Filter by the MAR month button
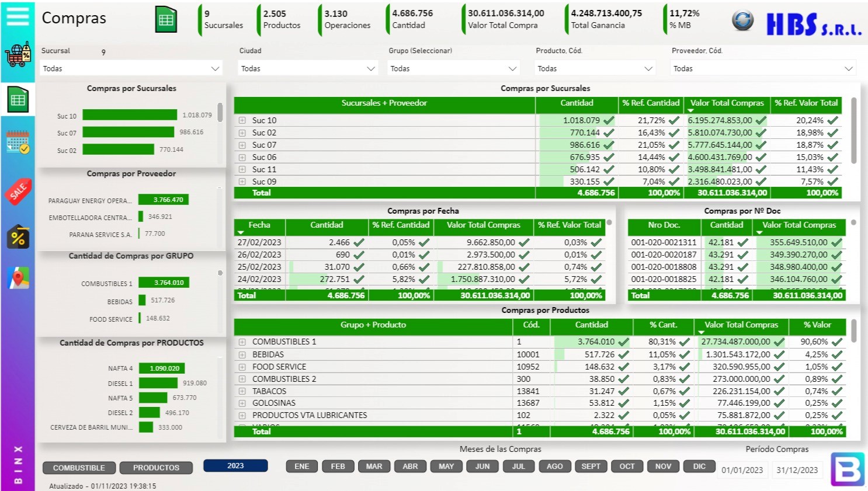Viewport: 868px width, 491px height. (374, 466)
